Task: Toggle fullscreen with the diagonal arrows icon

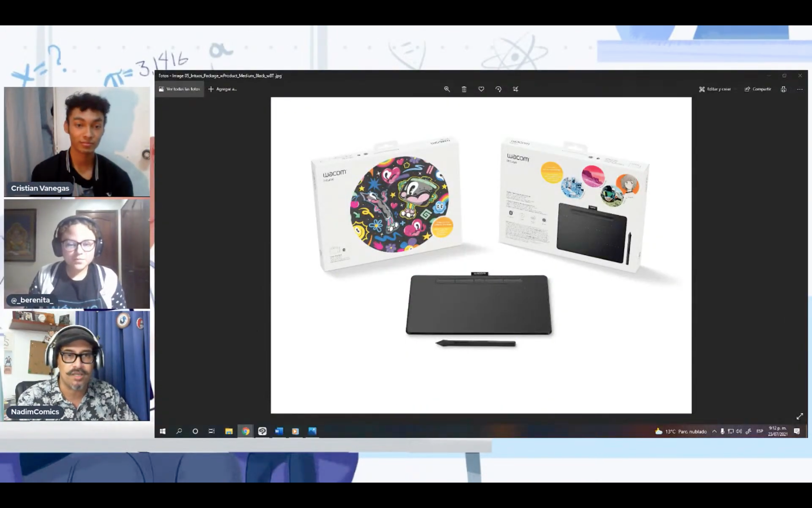Action: (800, 416)
